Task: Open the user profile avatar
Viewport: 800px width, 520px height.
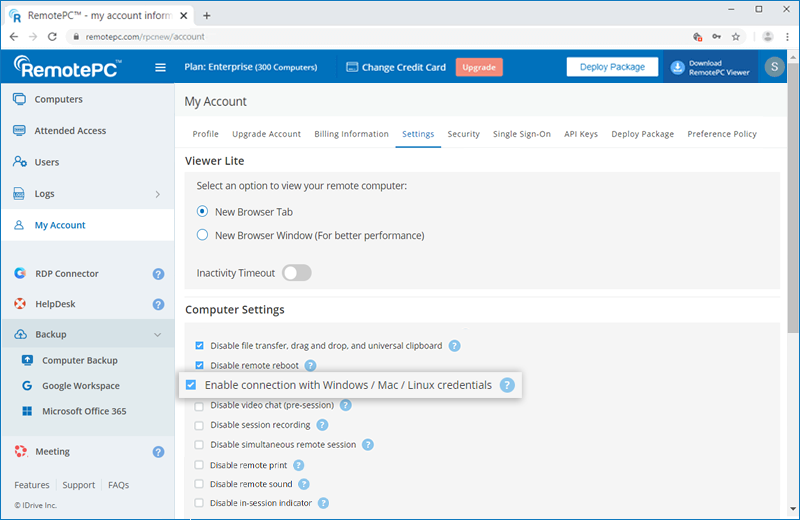Action: (x=774, y=67)
